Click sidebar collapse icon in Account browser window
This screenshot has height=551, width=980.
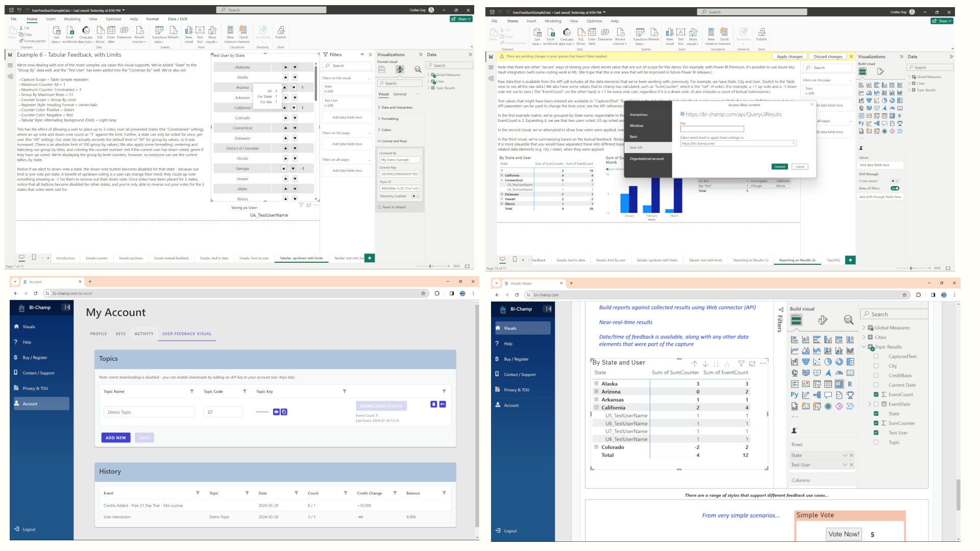point(66,307)
